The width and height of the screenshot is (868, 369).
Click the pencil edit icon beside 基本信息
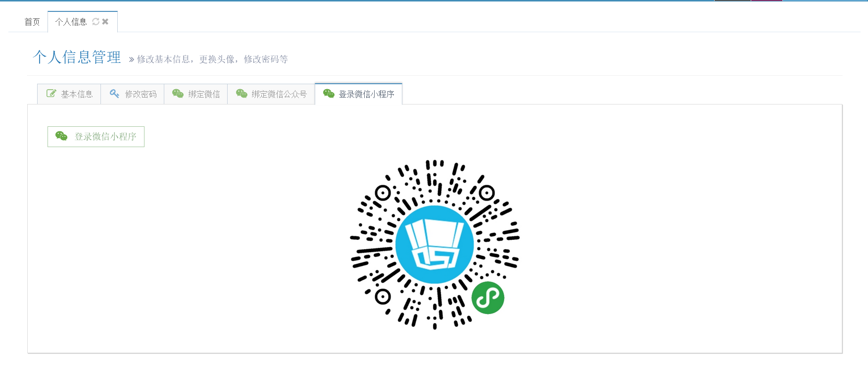(x=51, y=93)
